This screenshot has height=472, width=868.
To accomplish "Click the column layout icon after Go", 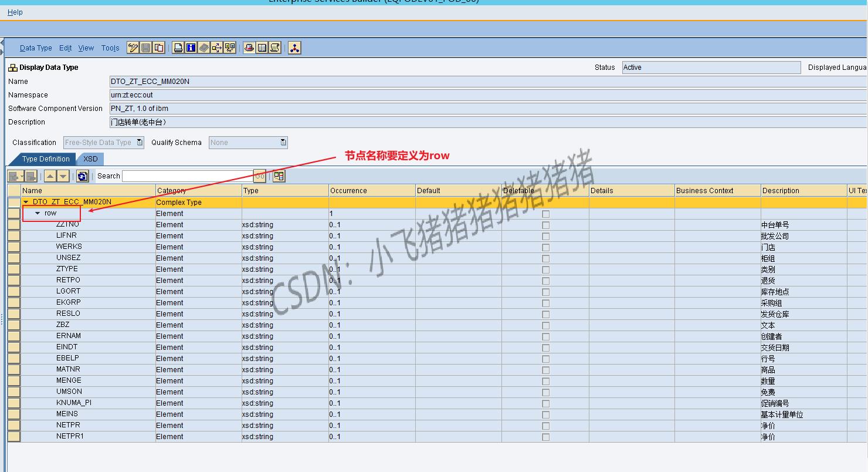I will [279, 176].
